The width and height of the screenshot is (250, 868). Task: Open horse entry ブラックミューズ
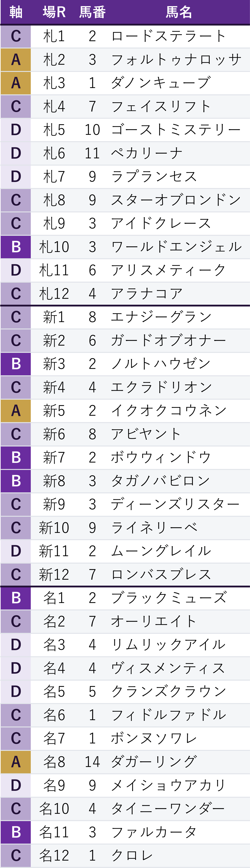[169, 598]
